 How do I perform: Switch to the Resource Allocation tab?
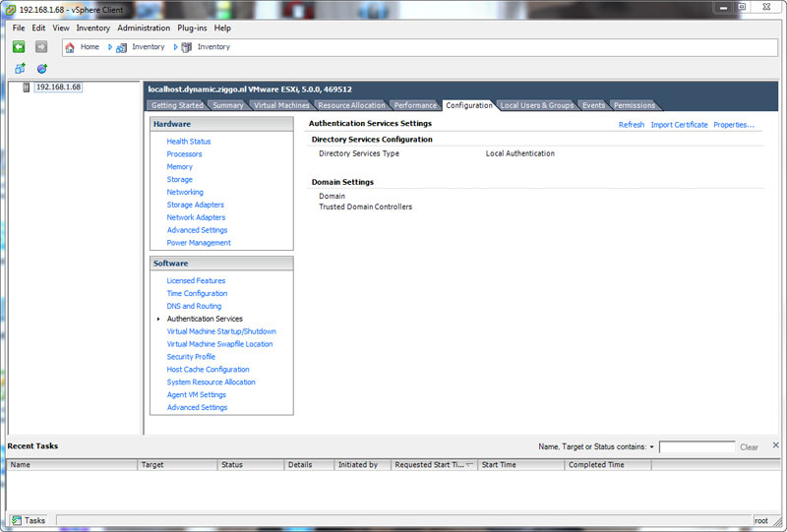(x=351, y=105)
